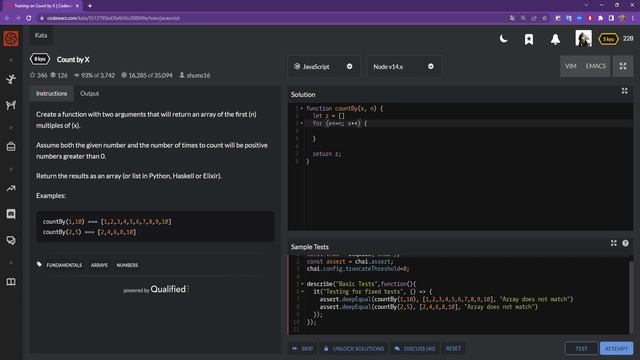Open the leaderboard trend arrow icon

pyautogui.click(x=11, y=188)
